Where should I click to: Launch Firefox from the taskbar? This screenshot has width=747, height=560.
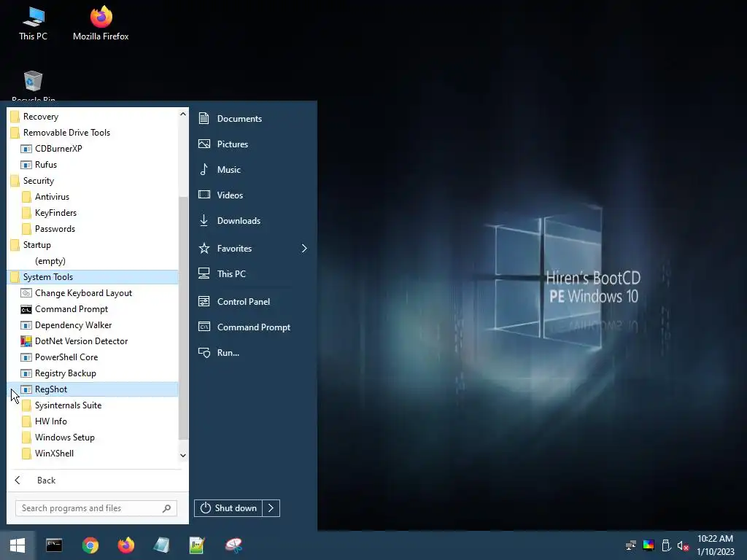pos(125,545)
